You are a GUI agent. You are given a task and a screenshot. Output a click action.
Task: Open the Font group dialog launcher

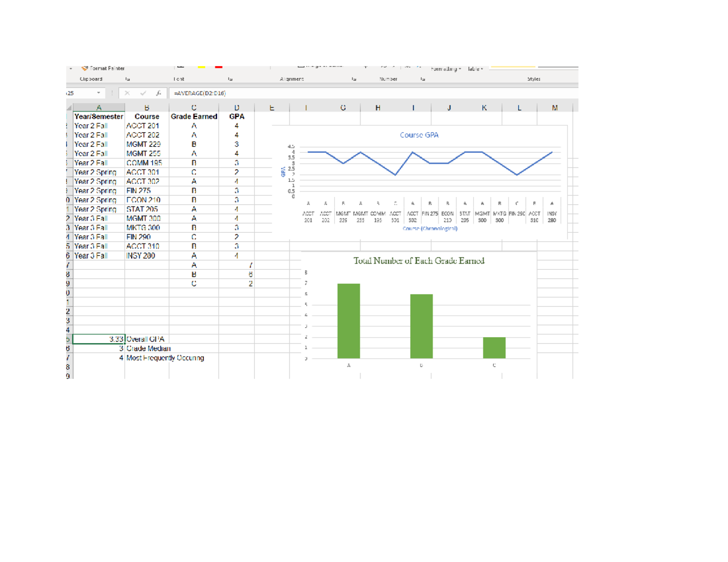[229, 79]
